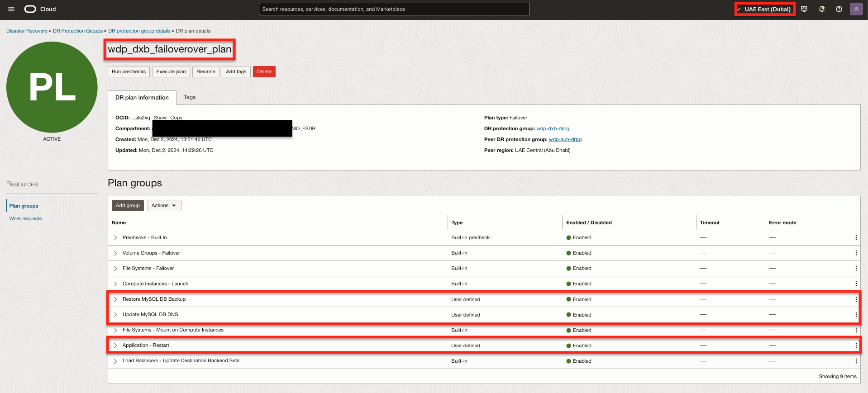Click User defined type for Restore MySQL DB Backup
Screen dimensions: 868x393
click(466, 299)
